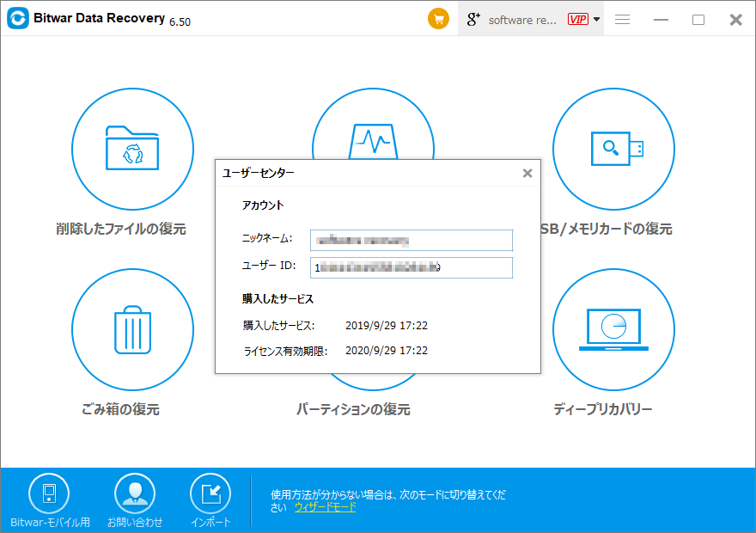Click the ニックネーム input field
This screenshot has height=533, width=756.
click(412, 240)
